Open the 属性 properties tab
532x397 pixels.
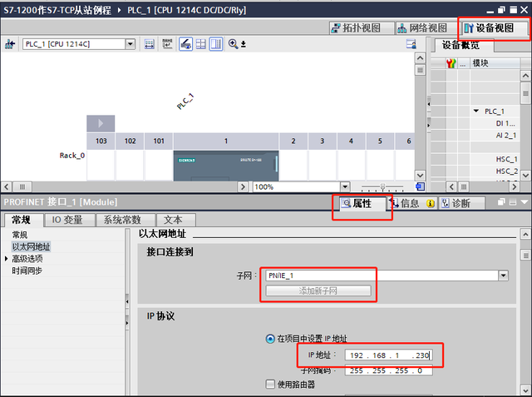pos(362,203)
